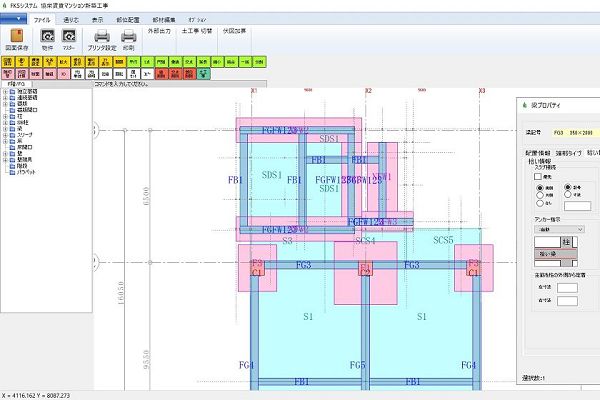Select the 階段 tree item
Viewport: 600px width, 400px height.
[22, 166]
